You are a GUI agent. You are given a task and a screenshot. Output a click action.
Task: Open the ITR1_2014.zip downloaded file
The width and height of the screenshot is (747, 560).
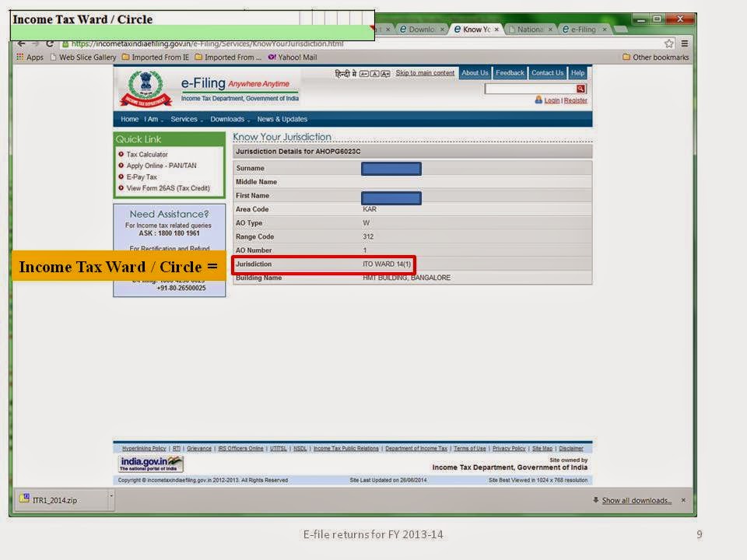pos(54,500)
